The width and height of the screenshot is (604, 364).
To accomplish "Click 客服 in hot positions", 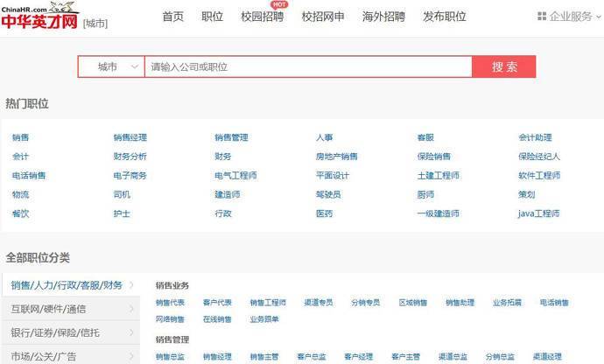I will [425, 137].
